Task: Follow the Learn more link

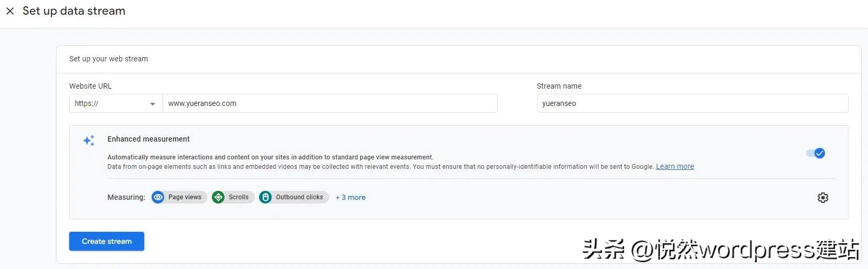Action: point(674,167)
